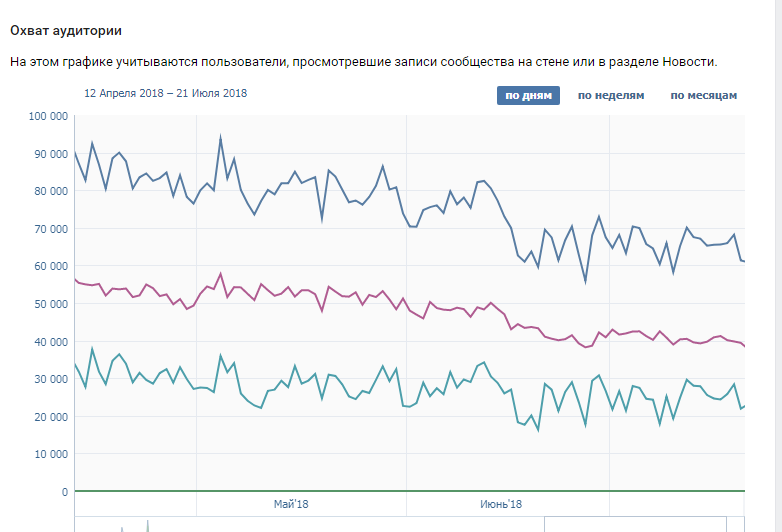Image resolution: width=782 pixels, height=532 pixels.
Task: Click the purple line's peak near 58 000
Action: pyautogui.click(x=220, y=273)
